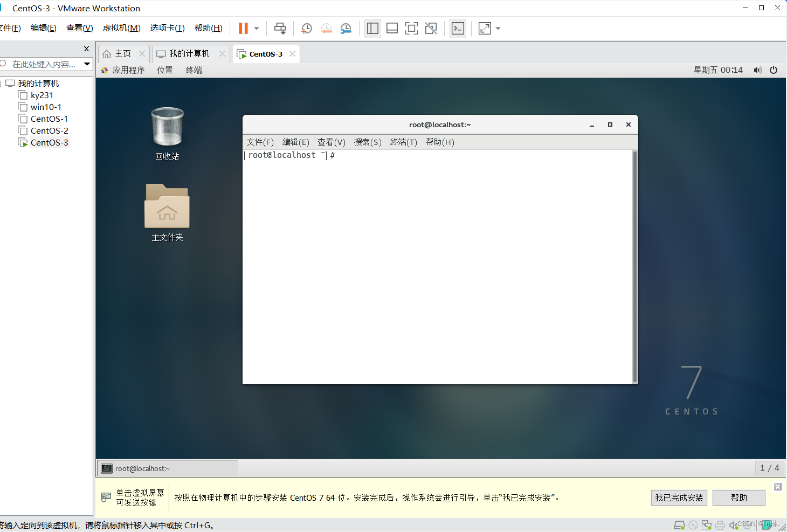Close the 主页 tab
787x532 pixels.
pyautogui.click(x=142, y=54)
